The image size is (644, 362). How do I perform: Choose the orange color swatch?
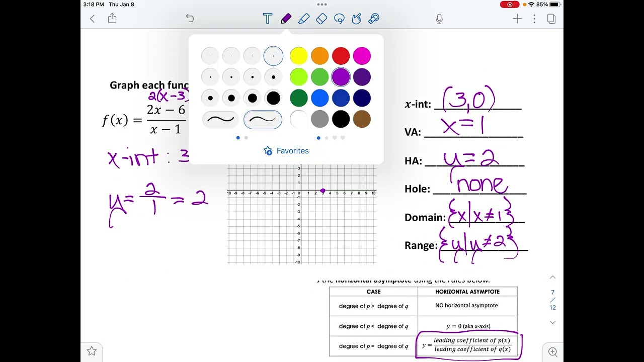click(x=319, y=56)
